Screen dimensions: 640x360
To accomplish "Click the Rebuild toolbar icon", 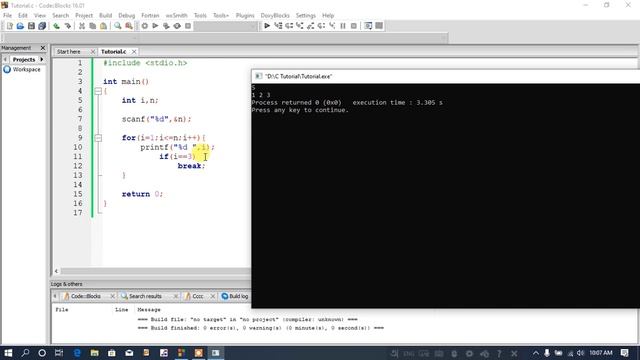I will click(177, 26).
